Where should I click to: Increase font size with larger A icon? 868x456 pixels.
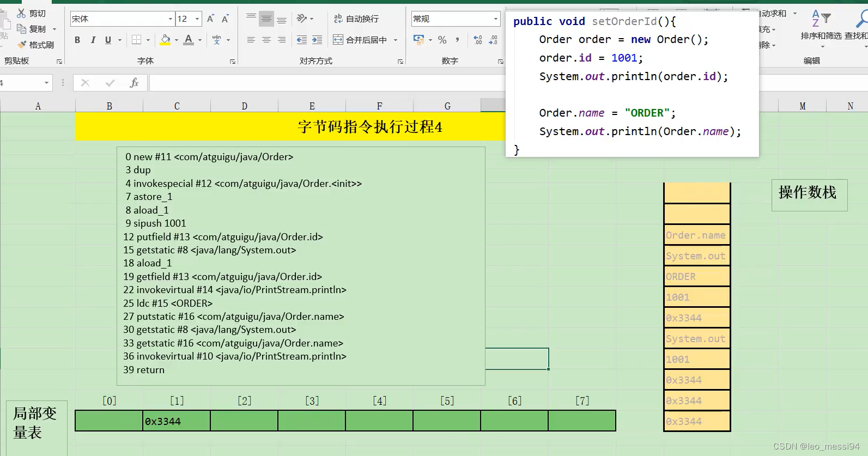tap(211, 19)
